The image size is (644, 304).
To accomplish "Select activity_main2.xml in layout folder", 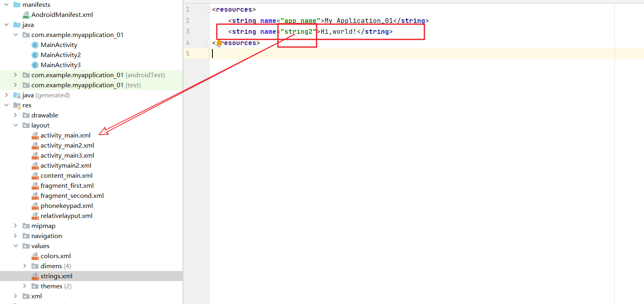I will click(x=67, y=145).
